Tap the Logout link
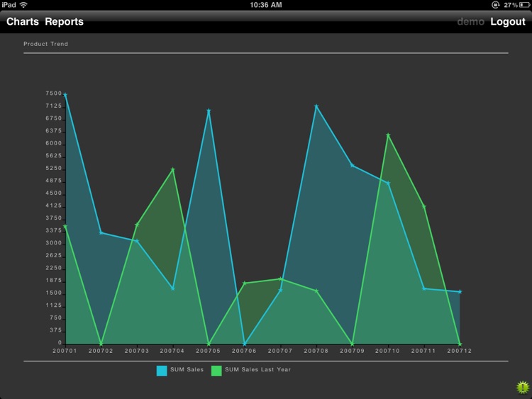Viewport: 532px width, 399px height. pyautogui.click(x=508, y=22)
